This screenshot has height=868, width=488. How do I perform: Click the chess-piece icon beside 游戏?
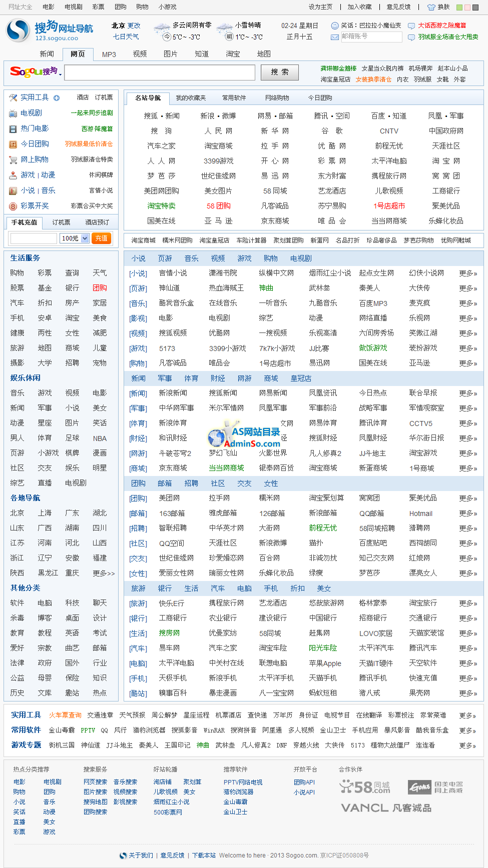(x=13, y=175)
